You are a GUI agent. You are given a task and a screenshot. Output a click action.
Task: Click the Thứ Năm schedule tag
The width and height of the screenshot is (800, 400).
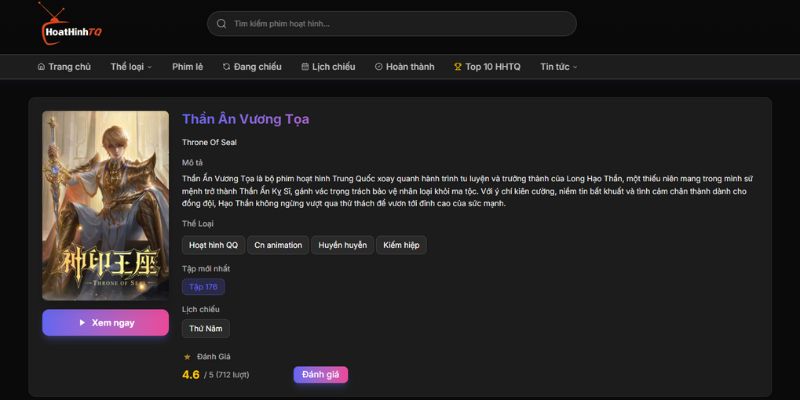(206, 329)
